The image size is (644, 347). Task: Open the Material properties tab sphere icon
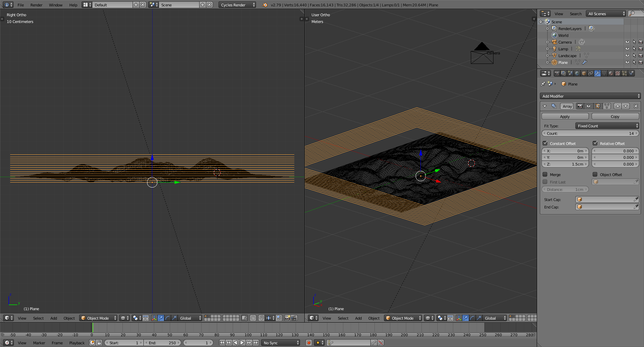(611, 73)
